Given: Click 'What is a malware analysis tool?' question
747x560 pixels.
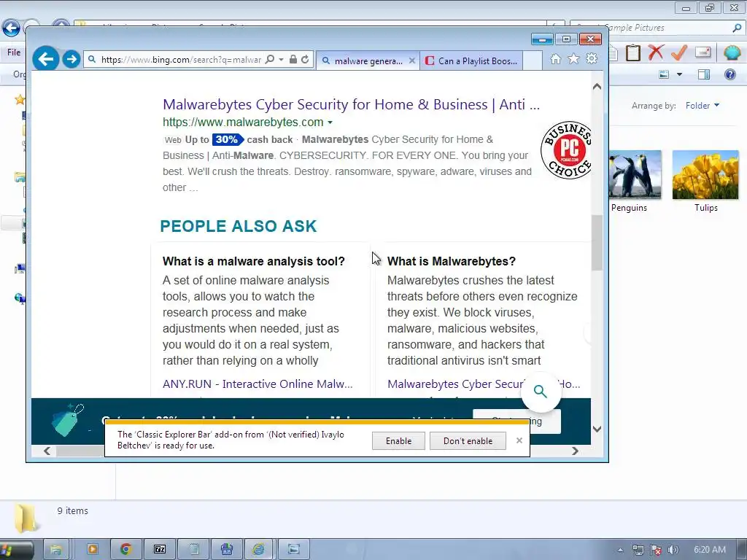Looking at the screenshot, I should (x=253, y=262).
